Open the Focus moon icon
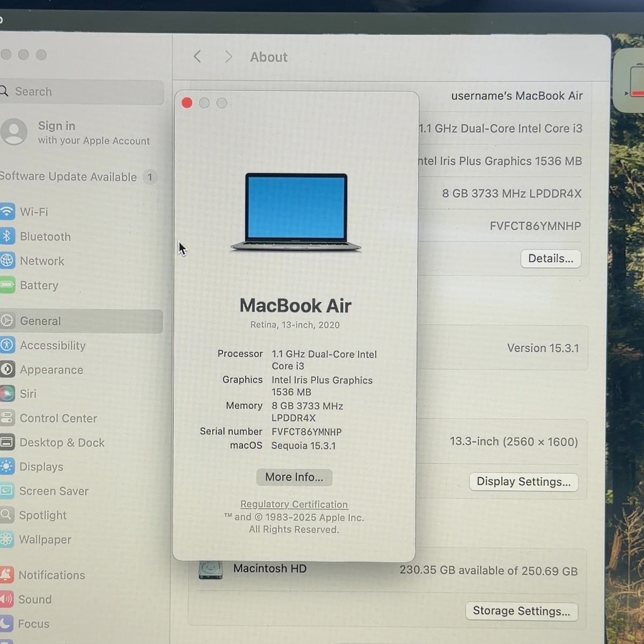 tap(6, 624)
